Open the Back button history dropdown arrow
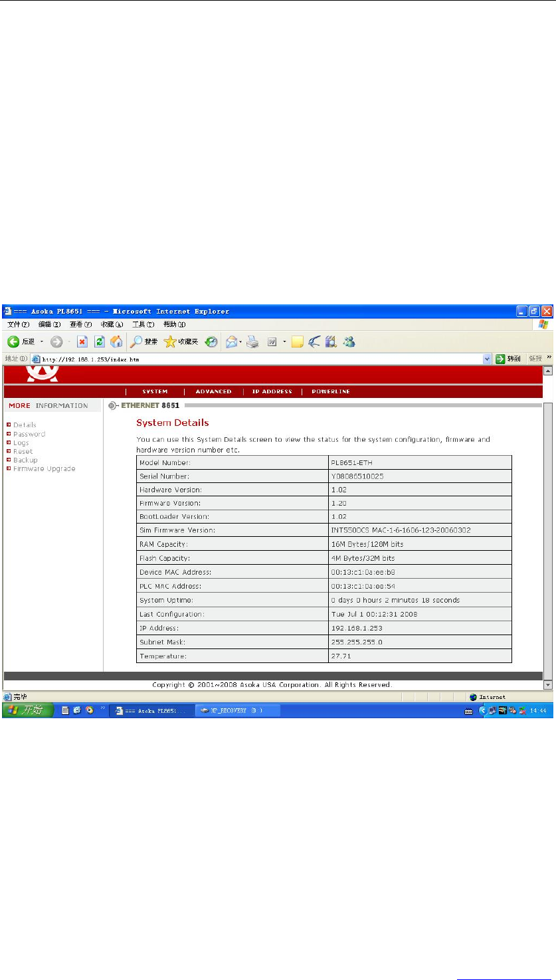556x980 pixels. tap(42, 342)
